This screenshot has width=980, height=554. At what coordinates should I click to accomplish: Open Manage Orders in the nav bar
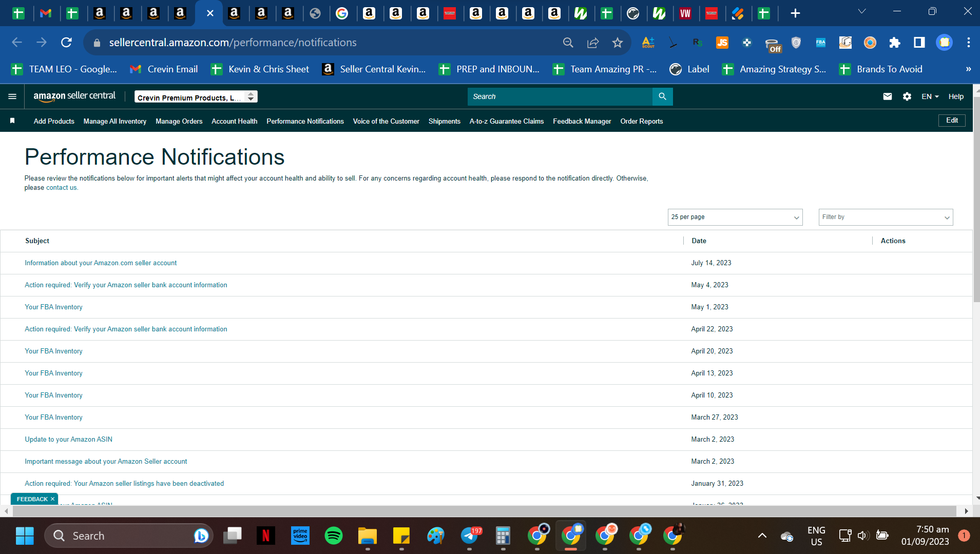tap(179, 121)
